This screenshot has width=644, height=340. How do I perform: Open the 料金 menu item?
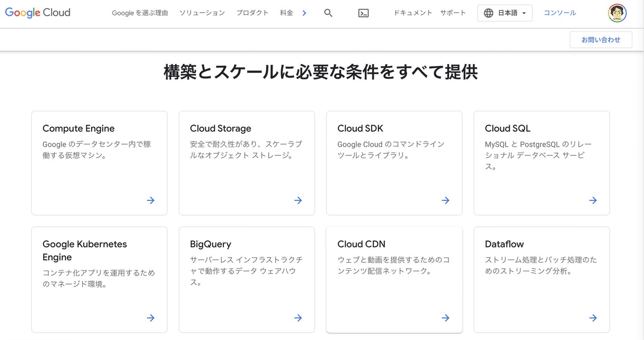coord(286,13)
